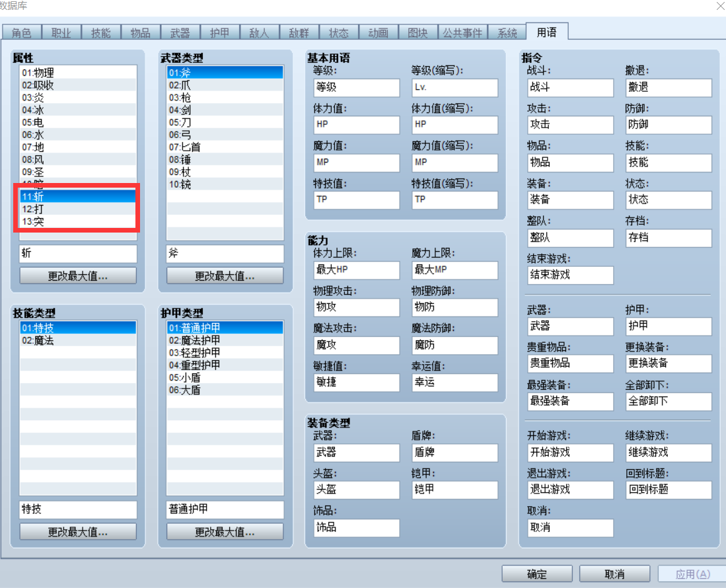This screenshot has width=726, height=588.
Task: Click 更改最大值 under 护甲类型 list
Action: point(225,532)
